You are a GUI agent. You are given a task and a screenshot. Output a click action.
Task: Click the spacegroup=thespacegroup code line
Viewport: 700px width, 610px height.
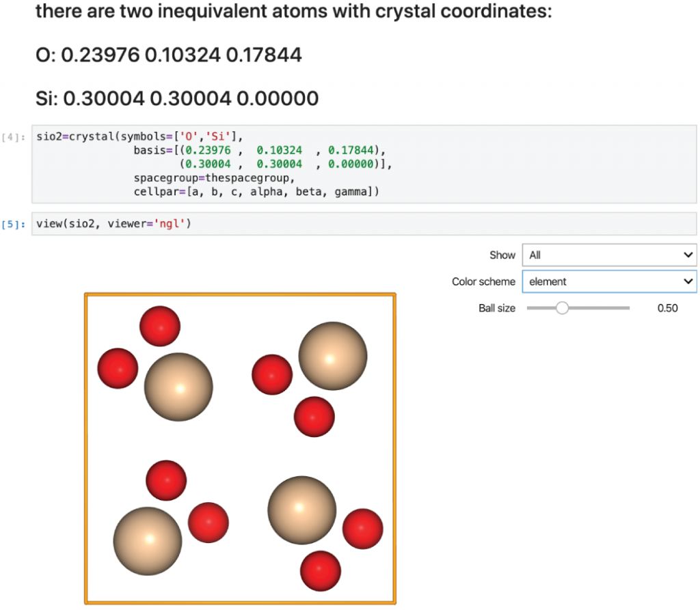[214, 178]
